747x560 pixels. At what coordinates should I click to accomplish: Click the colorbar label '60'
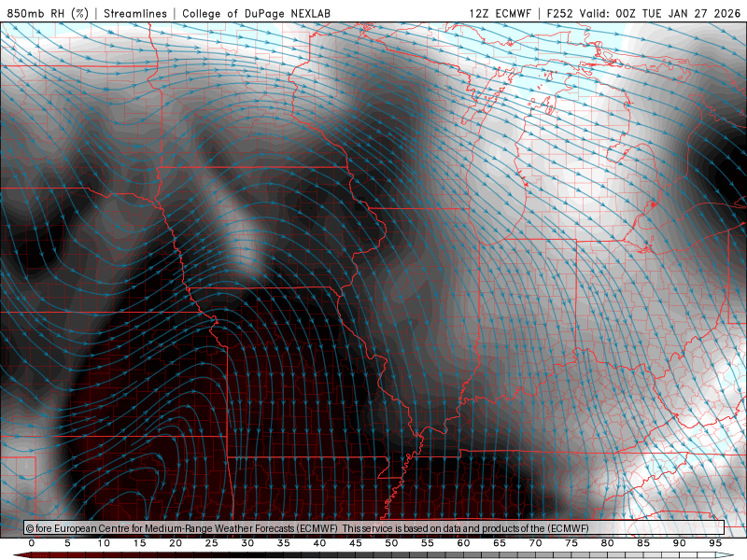[x=463, y=543]
